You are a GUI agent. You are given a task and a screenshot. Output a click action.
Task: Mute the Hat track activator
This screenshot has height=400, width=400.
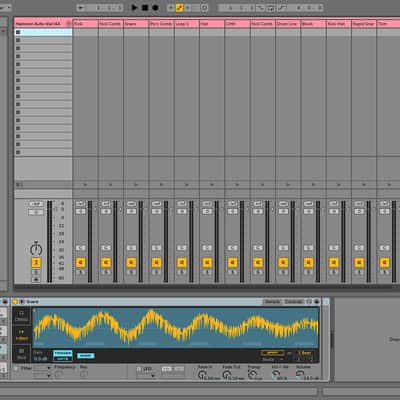[207, 263]
